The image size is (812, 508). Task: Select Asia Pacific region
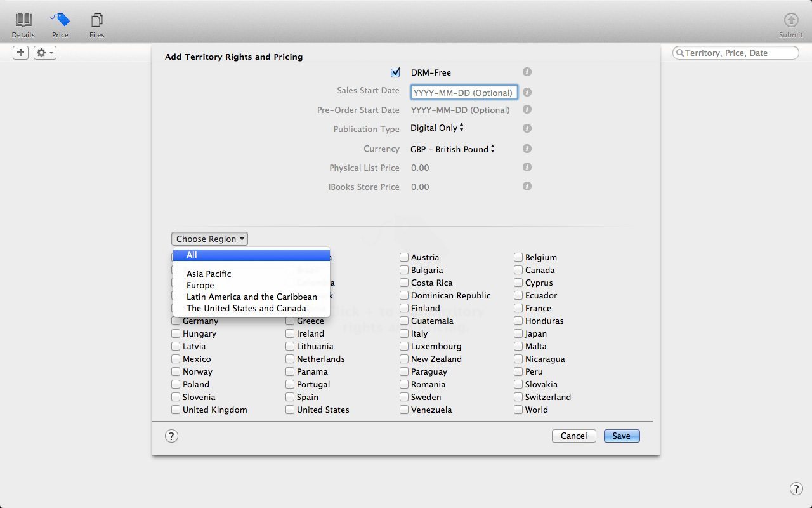click(251, 274)
